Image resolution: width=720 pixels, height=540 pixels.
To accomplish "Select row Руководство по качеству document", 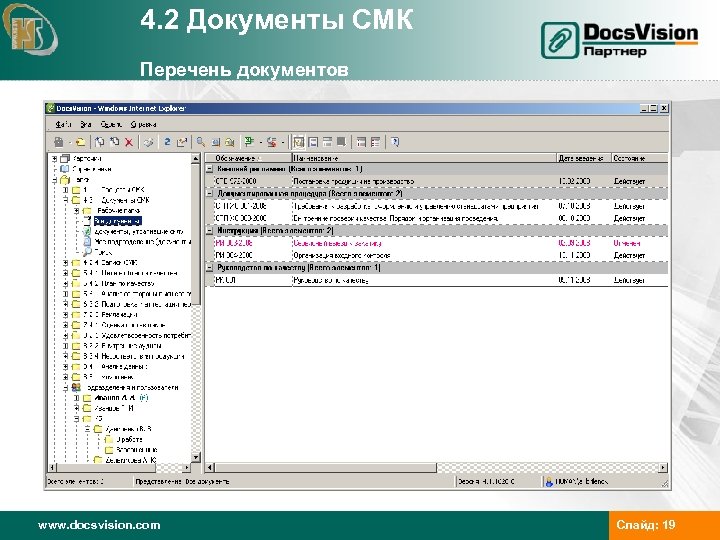I will pyautogui.click(x=436, y=280).
